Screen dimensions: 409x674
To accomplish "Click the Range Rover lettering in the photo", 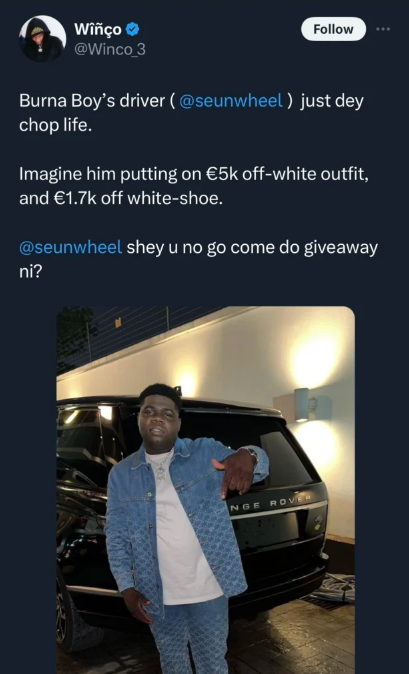I will tap(271, 501).
